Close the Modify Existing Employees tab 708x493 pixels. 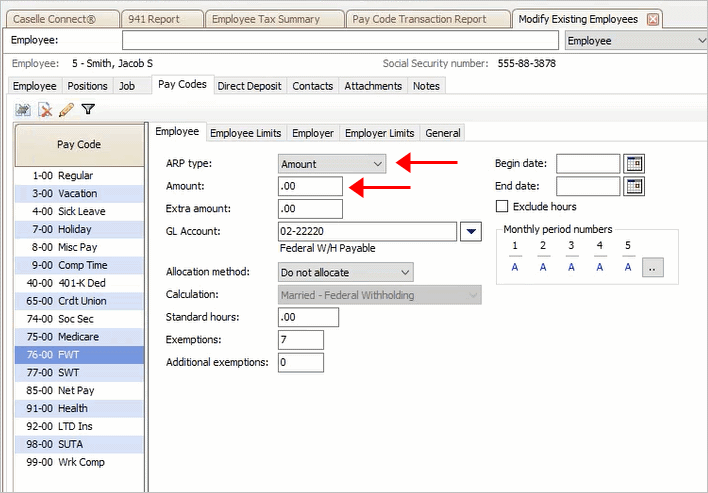point(652,19)
